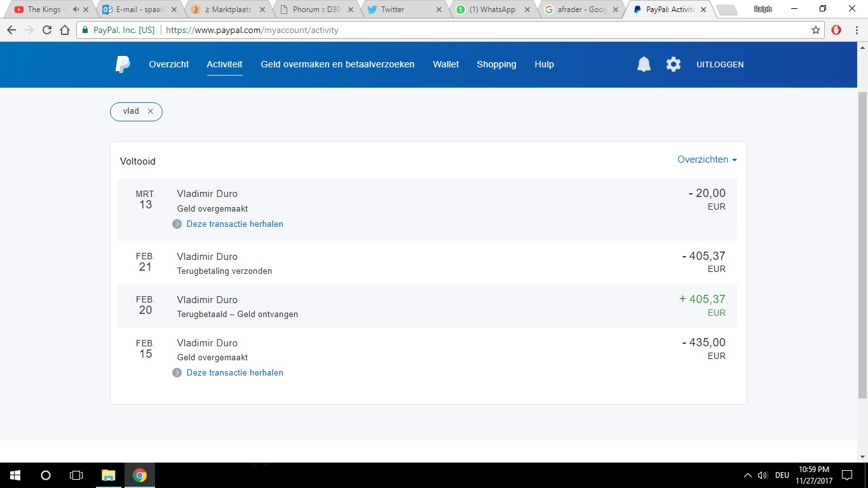Image resolution: width=868 pixels, height=488 pixels.
Task: Click the - 20,00 amount
Action: point(707,193)
